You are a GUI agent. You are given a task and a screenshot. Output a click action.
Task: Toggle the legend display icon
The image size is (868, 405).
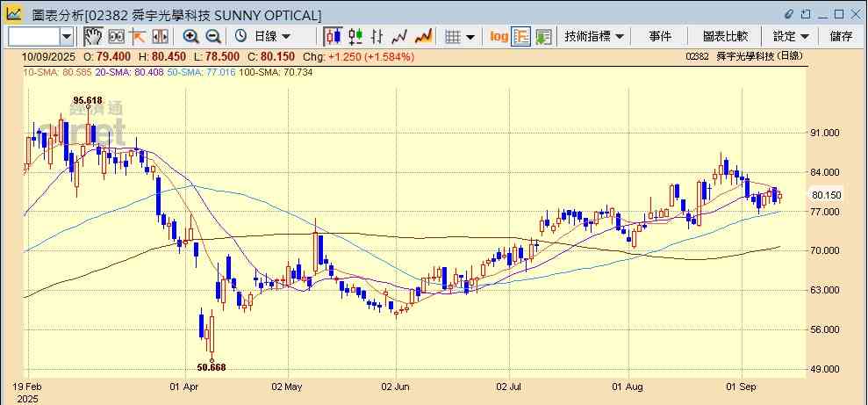point(521,37)
